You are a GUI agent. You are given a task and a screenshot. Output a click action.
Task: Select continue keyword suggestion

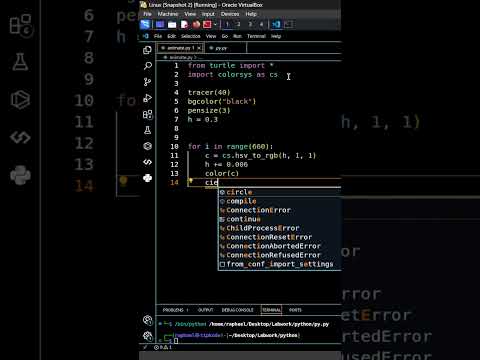click(x=280, y=219)
